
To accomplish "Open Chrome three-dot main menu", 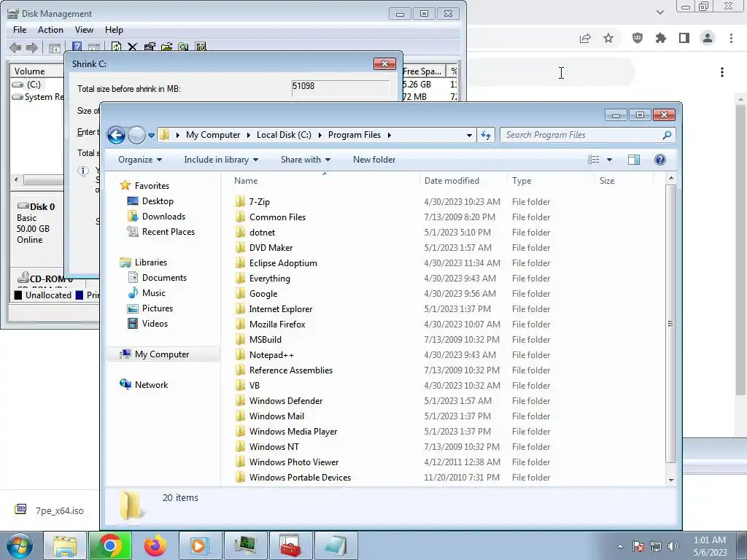I will point(731,38).
